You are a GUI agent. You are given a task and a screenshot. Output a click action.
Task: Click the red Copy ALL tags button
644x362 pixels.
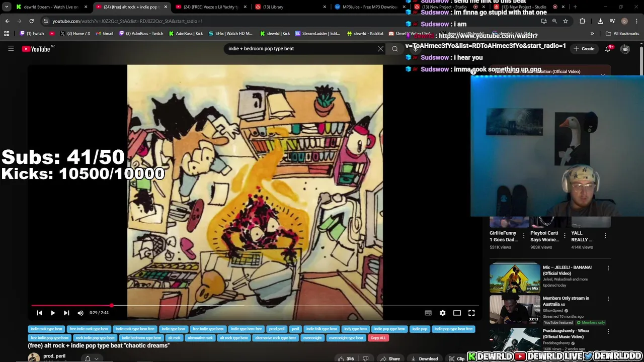coord(378,338)
